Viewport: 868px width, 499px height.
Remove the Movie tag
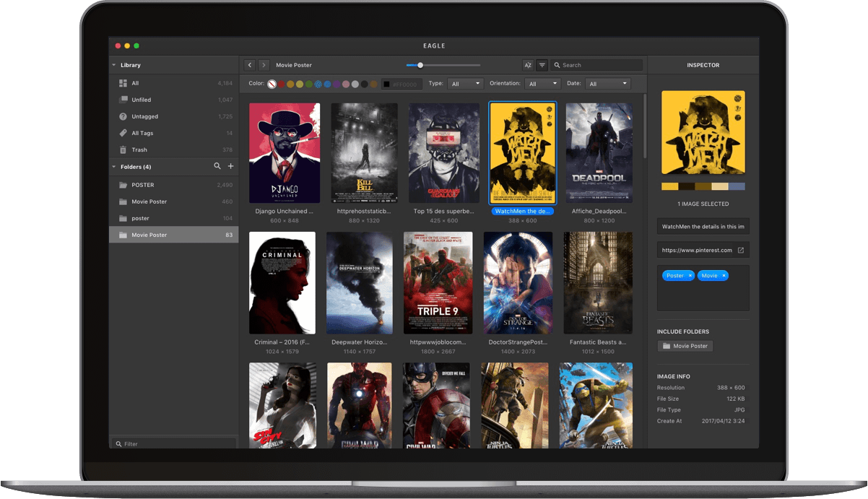tap(724, 276)
